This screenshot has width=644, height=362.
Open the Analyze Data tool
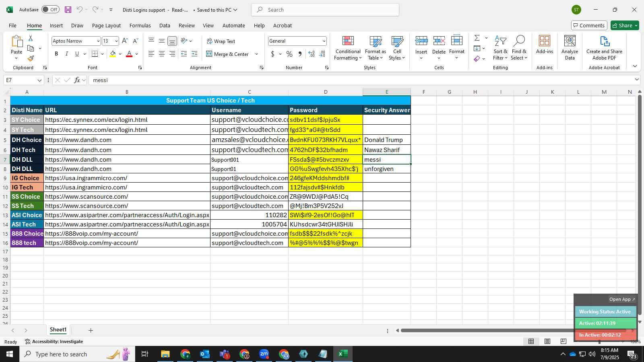(x=570, y=47)
